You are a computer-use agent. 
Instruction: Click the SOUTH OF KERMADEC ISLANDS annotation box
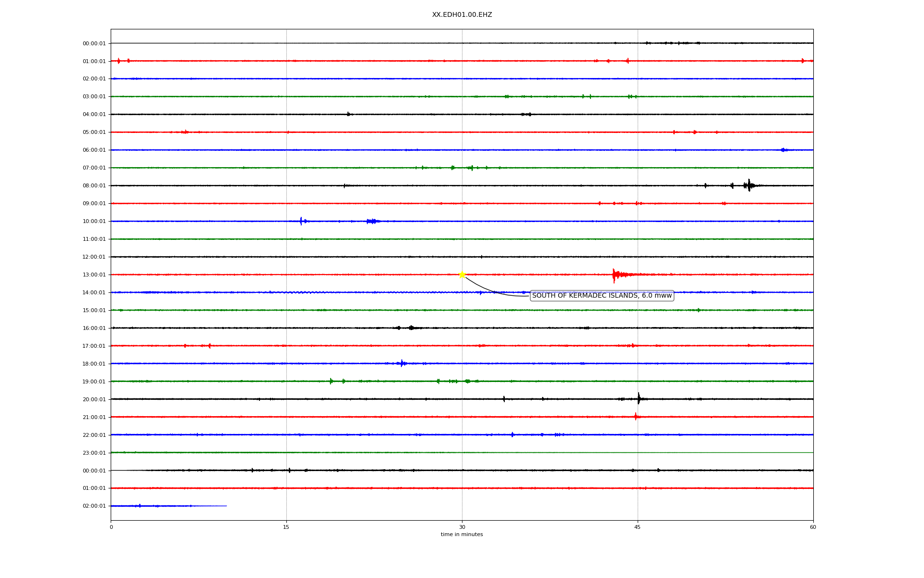click(602, 296)
